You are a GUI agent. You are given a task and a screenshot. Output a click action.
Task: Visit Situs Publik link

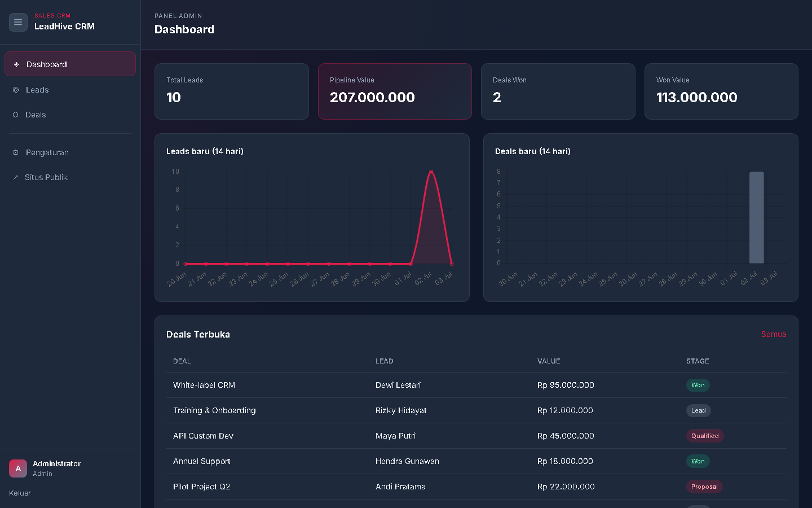coord(70,177)
